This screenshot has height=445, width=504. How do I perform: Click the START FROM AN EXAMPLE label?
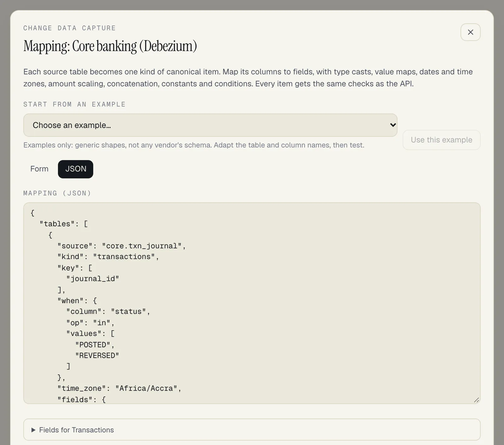point(74,104)
